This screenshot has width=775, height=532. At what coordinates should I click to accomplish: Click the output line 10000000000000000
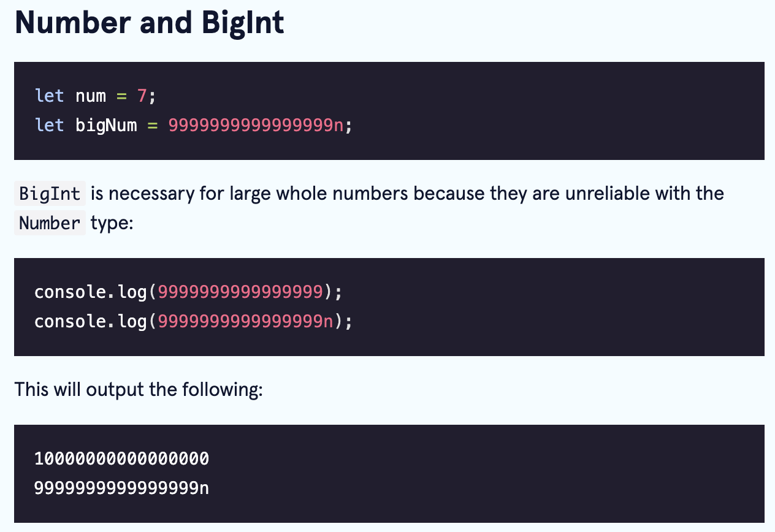pyautogui.click(x=122, y=458)
